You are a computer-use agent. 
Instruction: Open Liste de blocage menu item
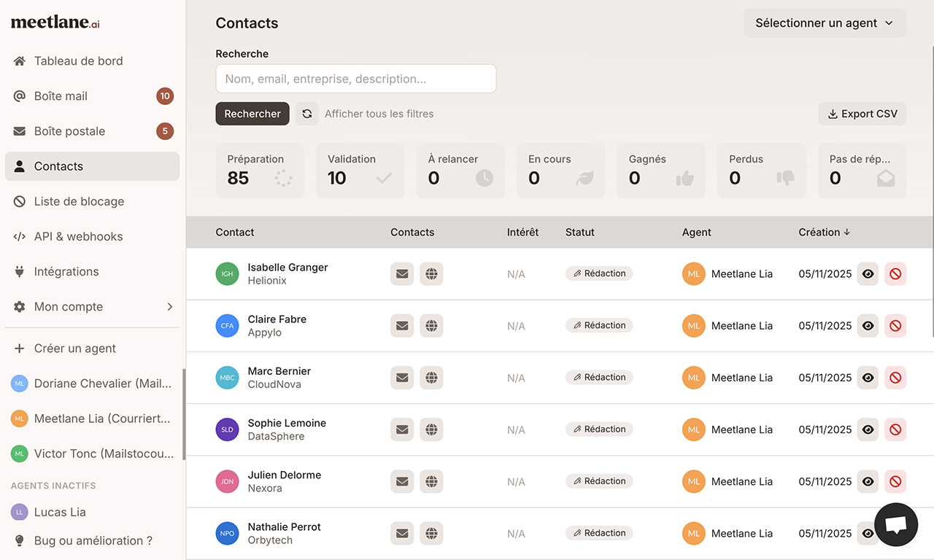click(79, 201)
